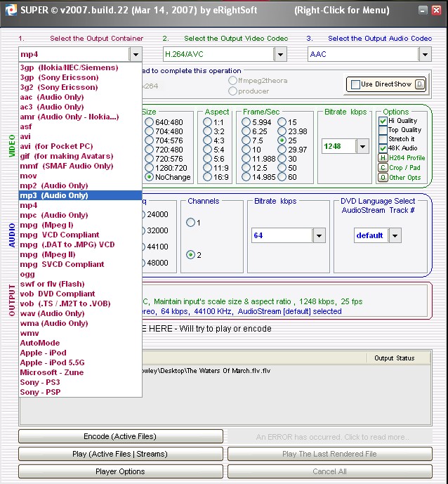Set frame rate to 29.97
448x484 pixels.
pyautogui.click(x=282, y=150)
